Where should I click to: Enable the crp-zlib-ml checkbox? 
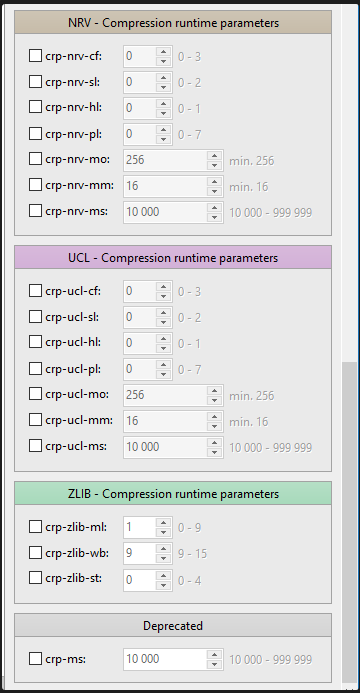pos(35,526)
